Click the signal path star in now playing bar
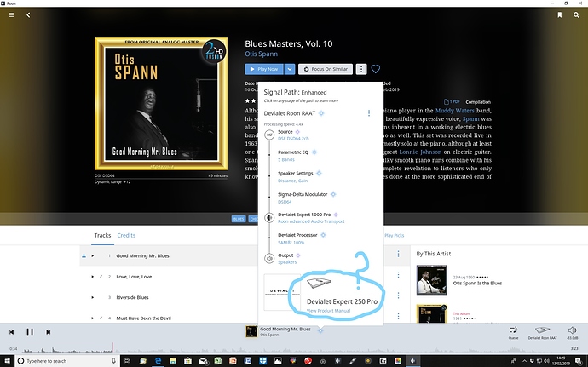This screenshot has width=588, height=367. tap(320, 330)
